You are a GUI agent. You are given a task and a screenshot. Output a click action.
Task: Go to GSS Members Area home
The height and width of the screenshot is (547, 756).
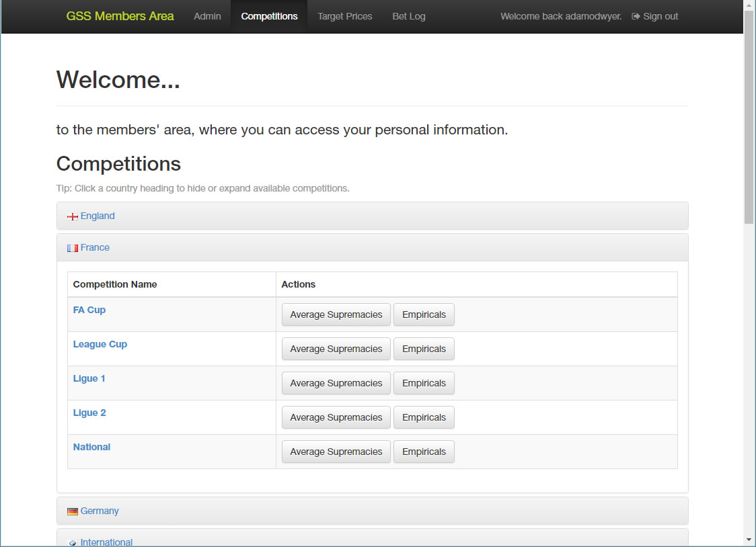(120, 16)
